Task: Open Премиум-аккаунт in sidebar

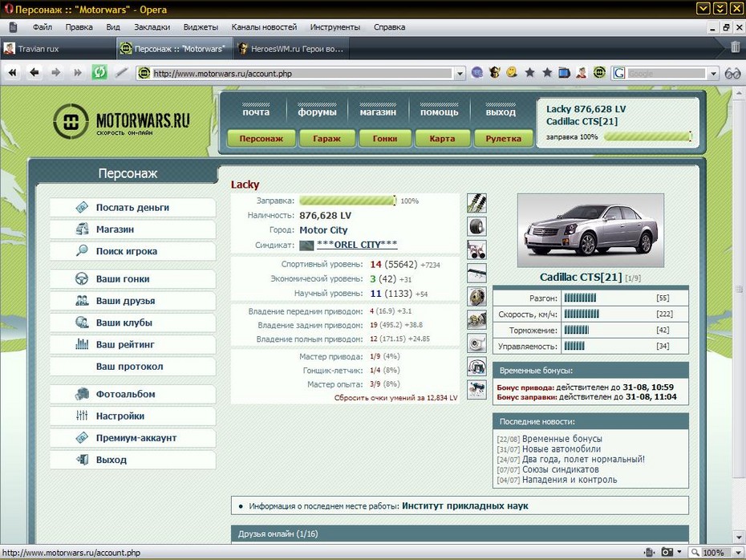Action: click(x=132, y=438)
